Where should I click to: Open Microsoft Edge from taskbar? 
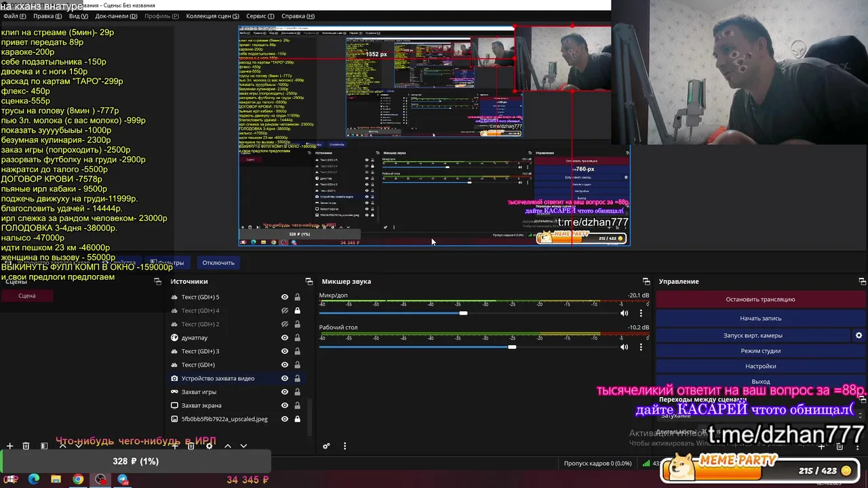pyautogui.click(x=34, y=479)
